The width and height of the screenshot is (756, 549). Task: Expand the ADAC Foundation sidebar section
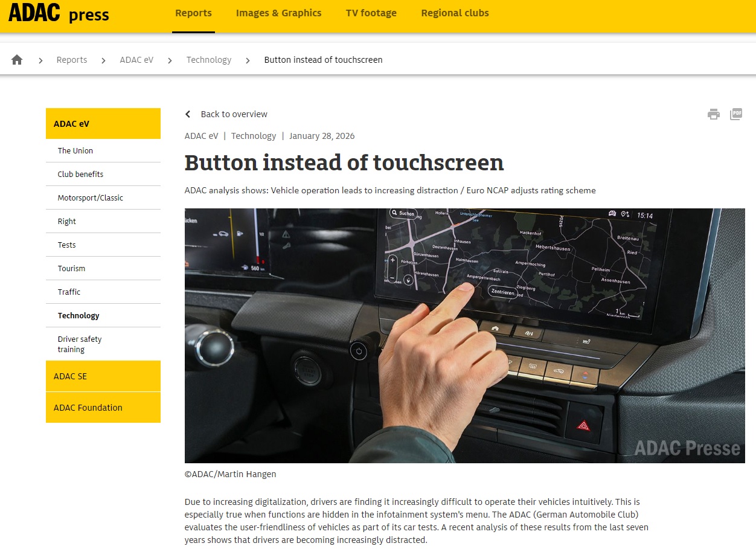(103, 408)
